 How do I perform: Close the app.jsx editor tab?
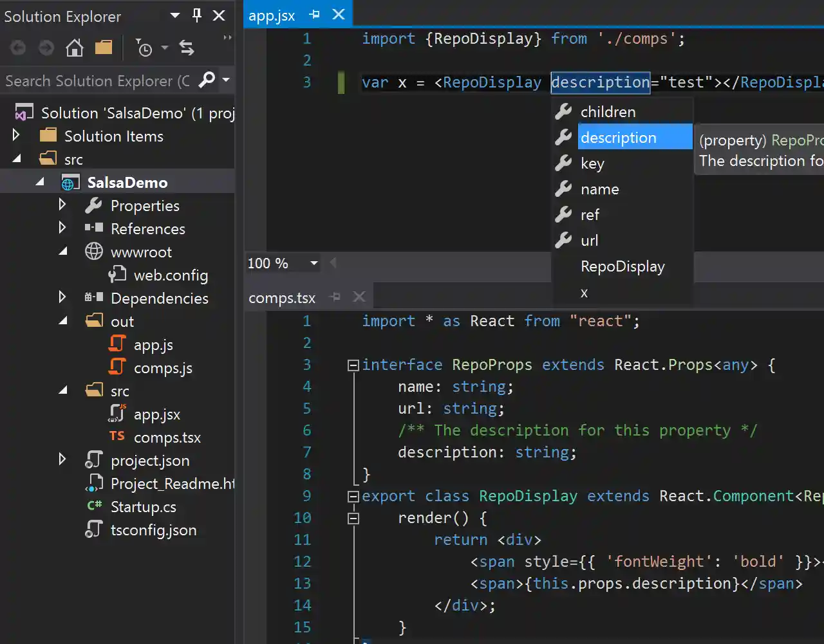(x=339, y=15)
